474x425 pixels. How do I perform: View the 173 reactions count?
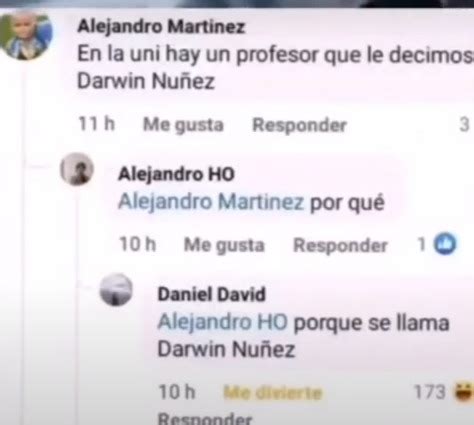(x=430, y=392)
